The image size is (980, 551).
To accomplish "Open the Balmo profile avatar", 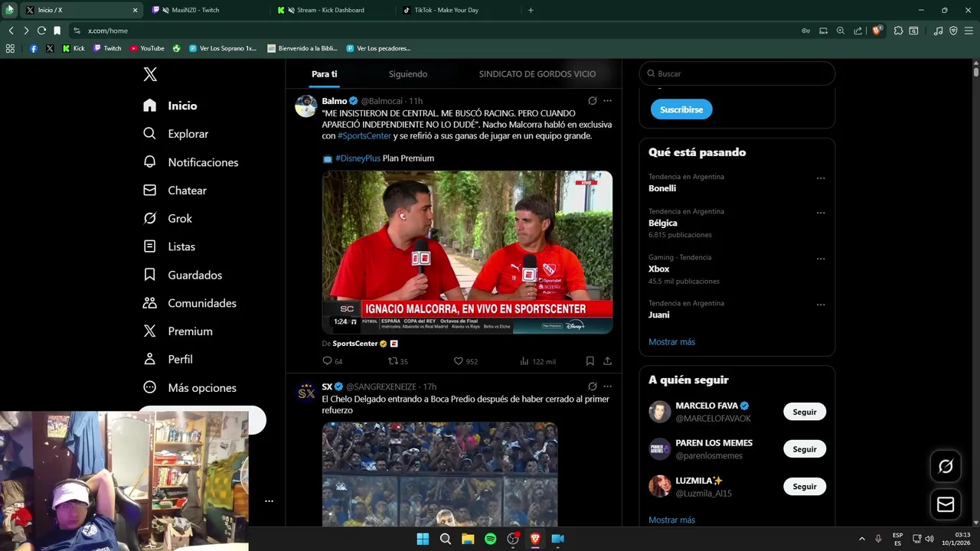I will pos(306,106).
